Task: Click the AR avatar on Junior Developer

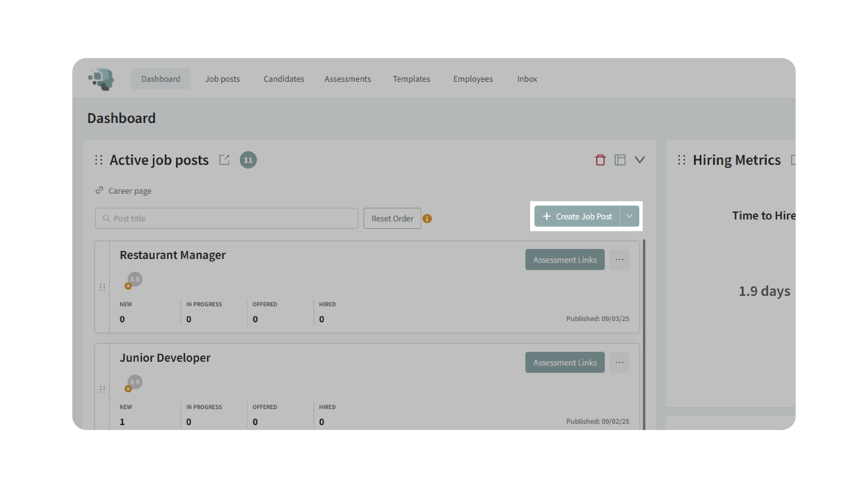Action: pos(135,382)
